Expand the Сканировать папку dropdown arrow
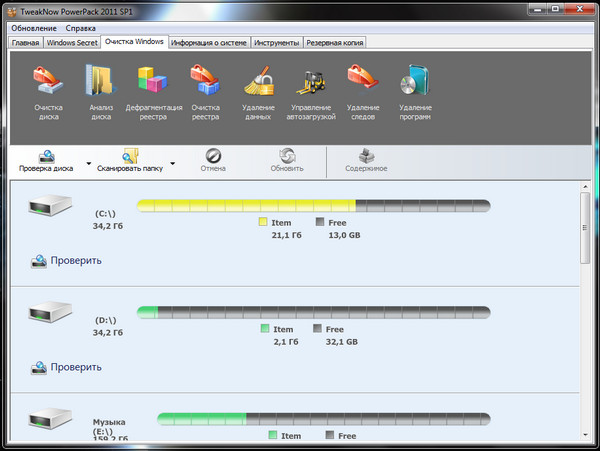The width and height of the screenshot is (600, 451). [x=173, y=163]
